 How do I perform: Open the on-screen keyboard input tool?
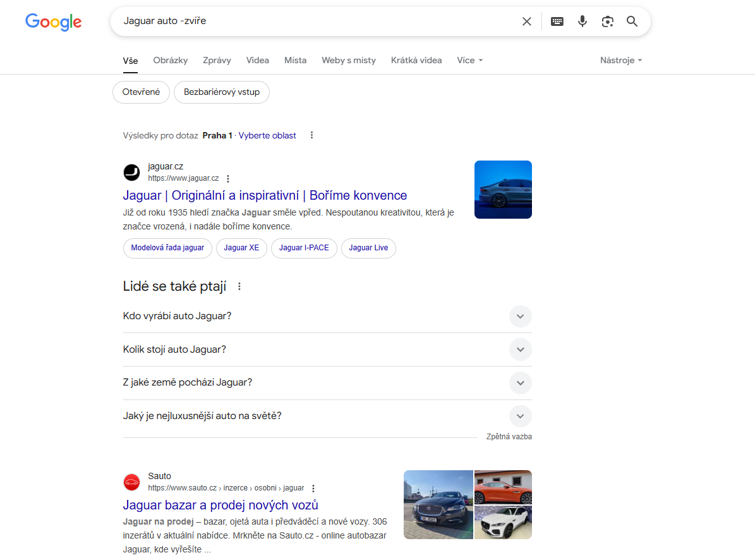(557, 21)
